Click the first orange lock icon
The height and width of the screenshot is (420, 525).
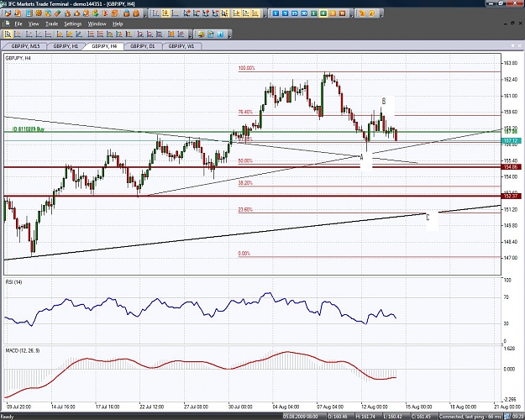pyautogui.click(x=127, y=13)
